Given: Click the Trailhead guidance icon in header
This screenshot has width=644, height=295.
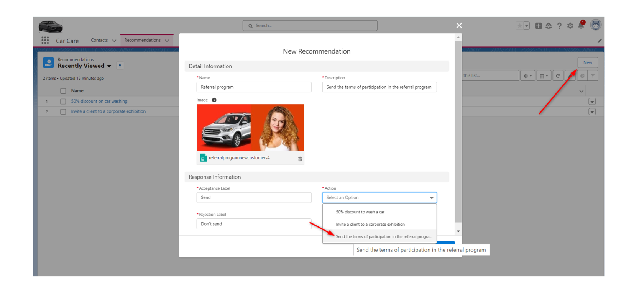Looking at the screenshot, I should pyautogui.click(x=549, y=26).
